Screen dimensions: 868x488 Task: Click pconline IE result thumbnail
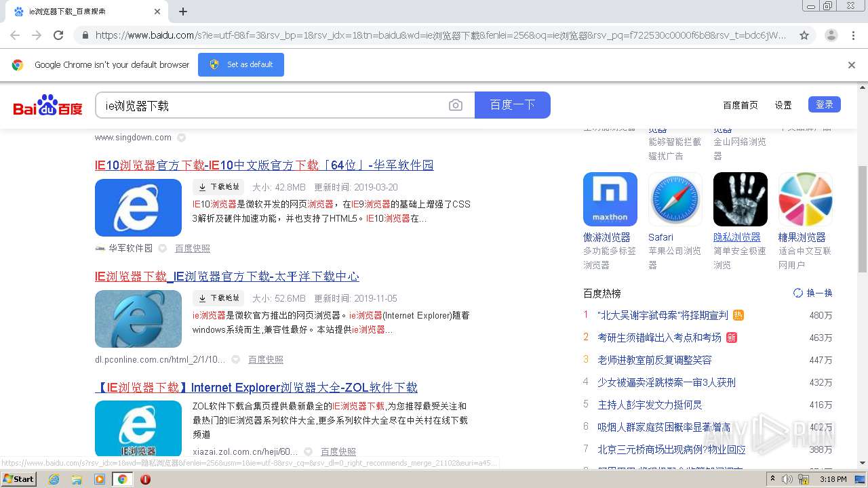tap(138, 319)
